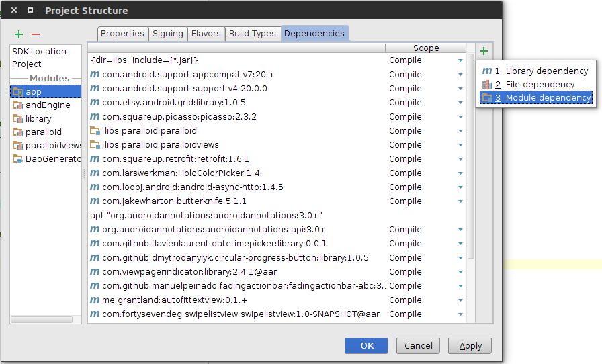
Task: Click maven icon of viewpagerindicator dependency
Action: [x=95, y=271]
